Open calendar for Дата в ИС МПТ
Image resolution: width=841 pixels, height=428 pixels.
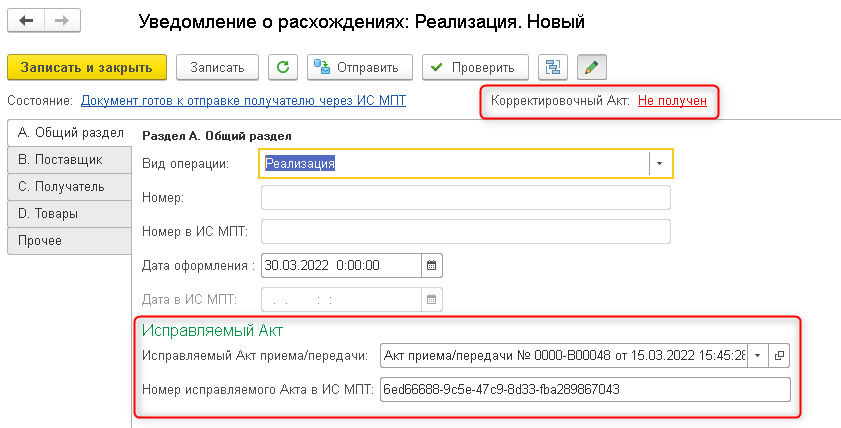[432, 300]
